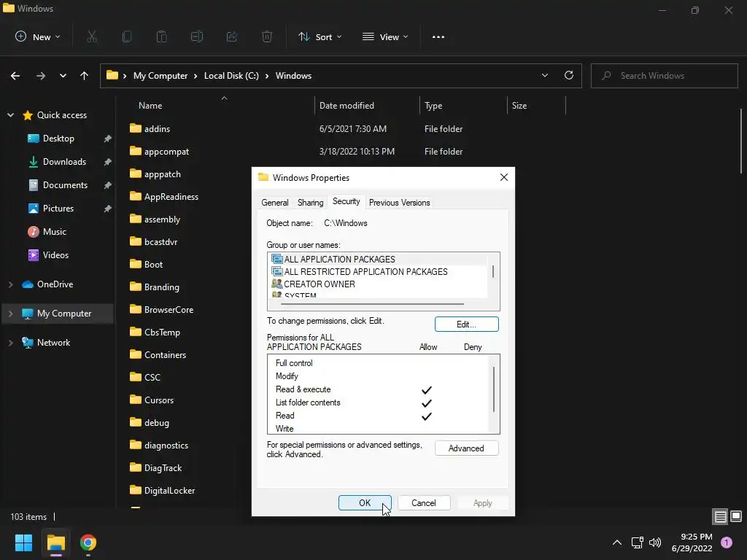
Task: Open network status in system tray
Action: (x=637, y=542)
